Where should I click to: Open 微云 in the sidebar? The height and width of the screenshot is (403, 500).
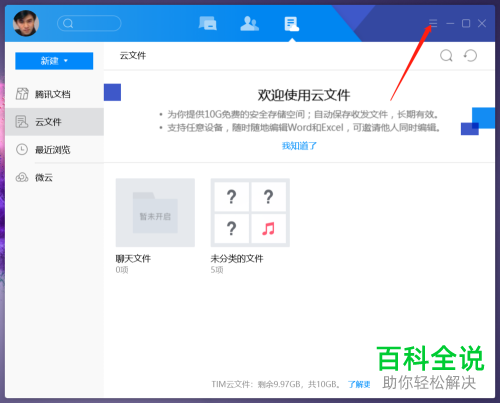54,177
